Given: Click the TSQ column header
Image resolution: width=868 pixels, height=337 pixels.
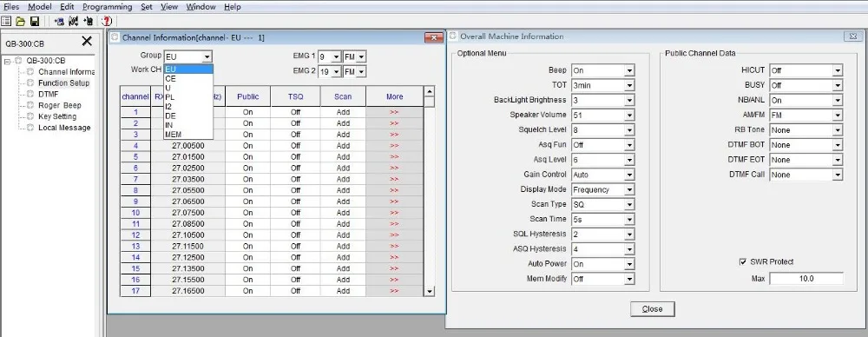Looking at the screenshot, I should point(296,96).
